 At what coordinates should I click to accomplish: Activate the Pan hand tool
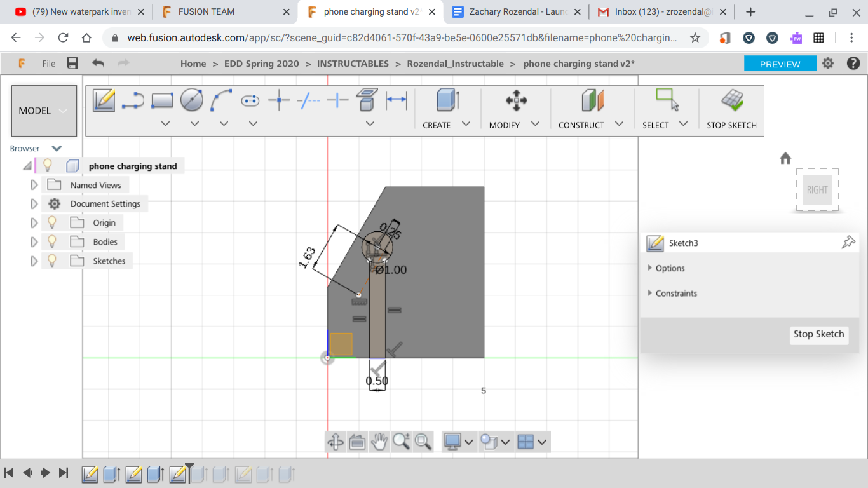(379, 442)
